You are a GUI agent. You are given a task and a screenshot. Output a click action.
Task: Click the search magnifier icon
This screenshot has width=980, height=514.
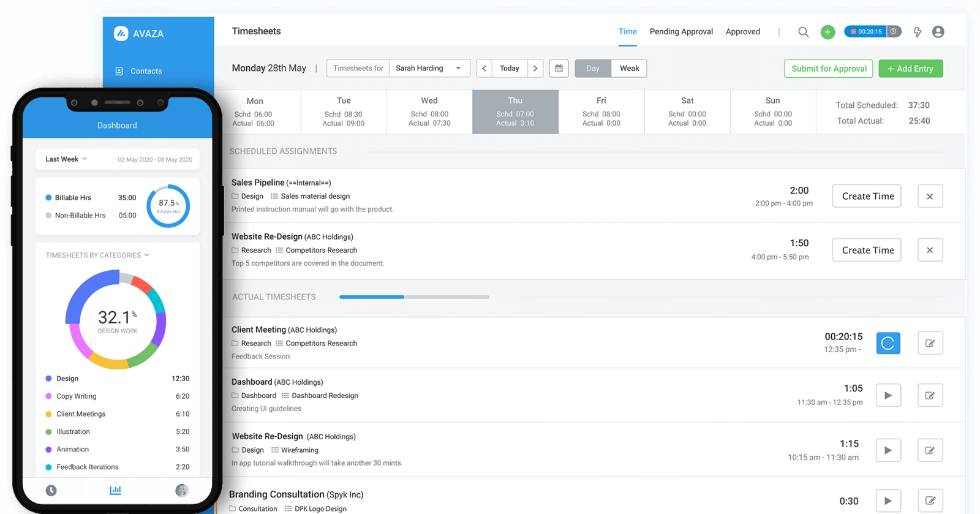click(x=803, y=32)
